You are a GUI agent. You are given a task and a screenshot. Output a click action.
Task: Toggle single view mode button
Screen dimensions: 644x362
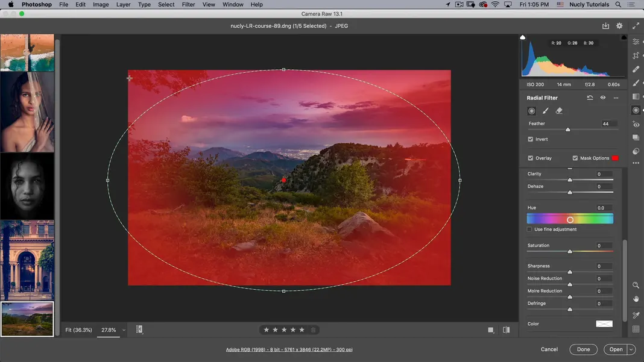pos(491,330)
